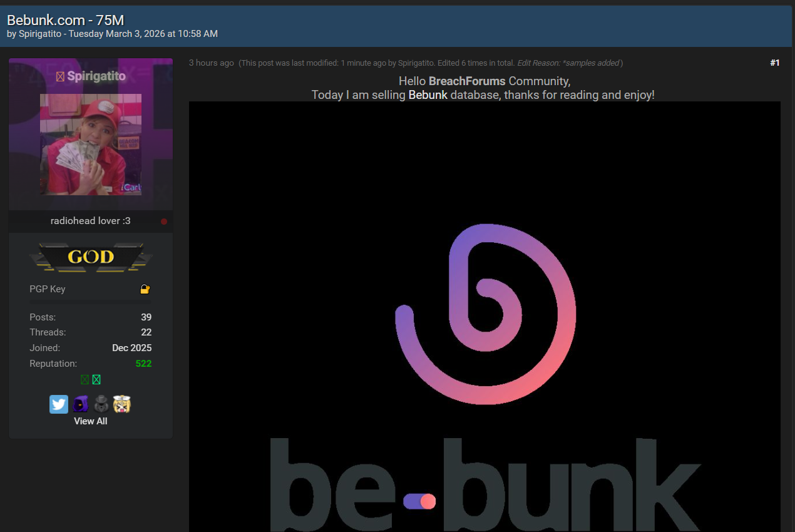Click the posts count 39
Viewport: 795px width, 532px height.
click(146, 317)
